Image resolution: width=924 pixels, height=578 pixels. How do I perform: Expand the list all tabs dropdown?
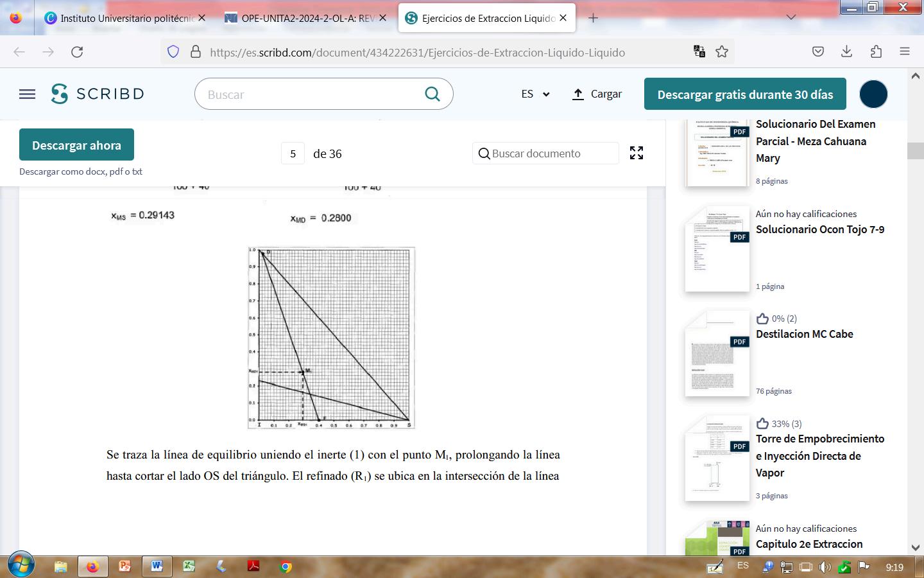coord(791,18)
